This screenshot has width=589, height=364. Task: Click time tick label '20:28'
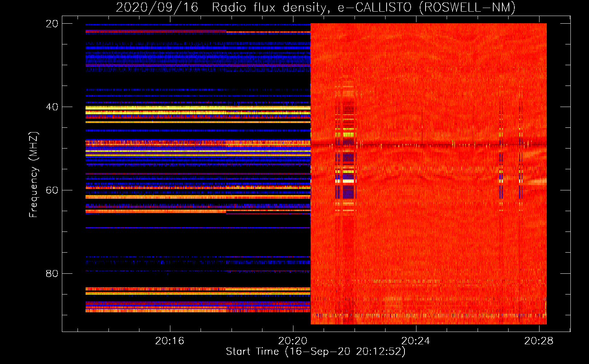point(539,341)
